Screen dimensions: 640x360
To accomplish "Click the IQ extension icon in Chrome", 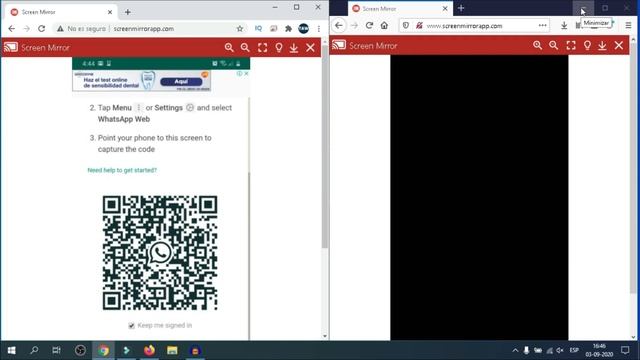I will click(x=258, y=29).
